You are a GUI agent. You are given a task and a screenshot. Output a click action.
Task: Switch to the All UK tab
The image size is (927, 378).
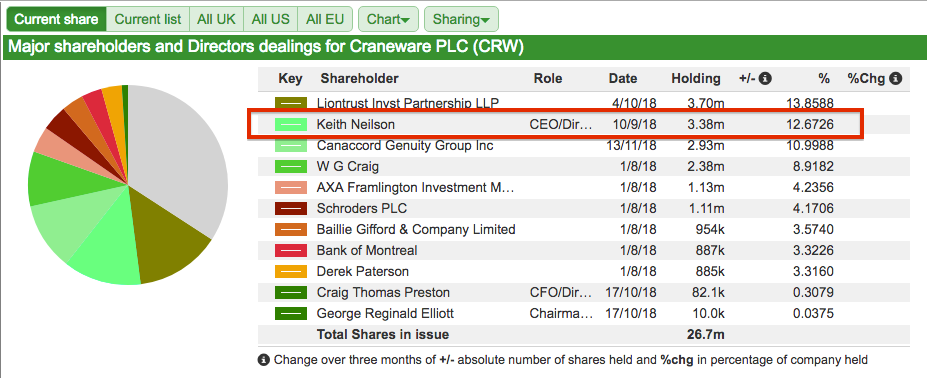[216, 19]
